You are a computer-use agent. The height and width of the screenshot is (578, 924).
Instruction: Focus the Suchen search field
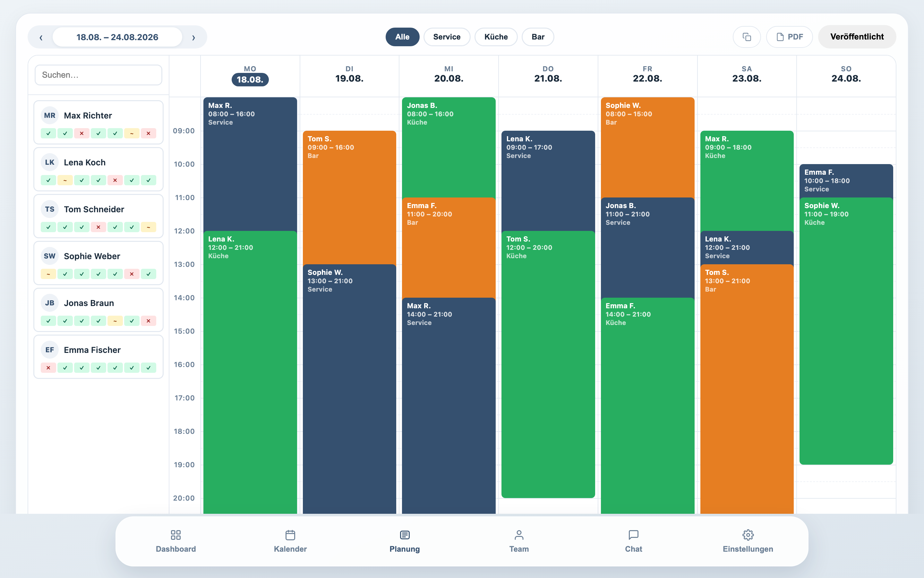[98, 75]
